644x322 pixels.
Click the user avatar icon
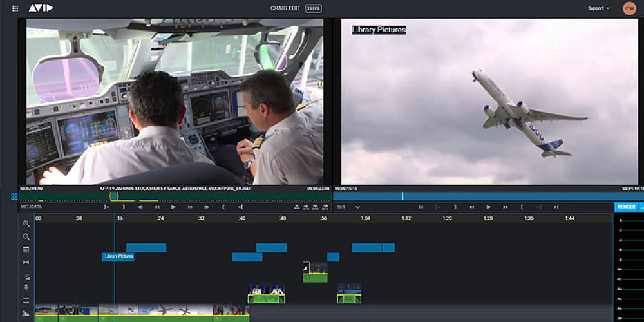(629, 8)
